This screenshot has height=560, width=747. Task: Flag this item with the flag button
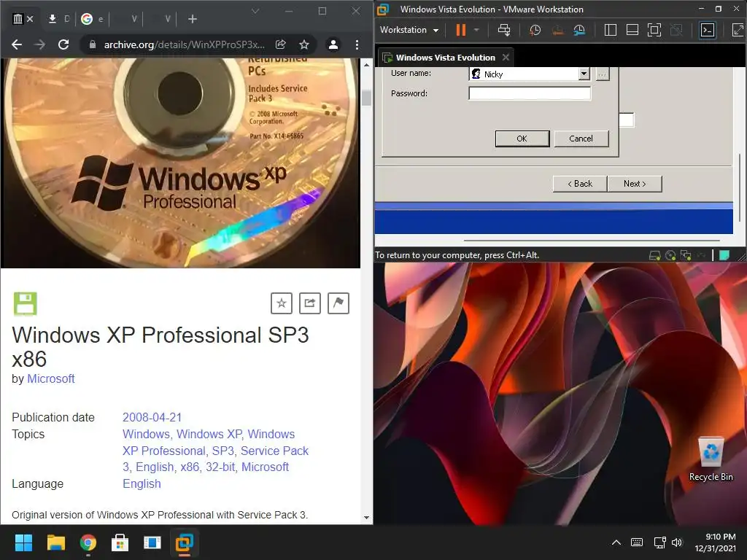click(338, 303)
